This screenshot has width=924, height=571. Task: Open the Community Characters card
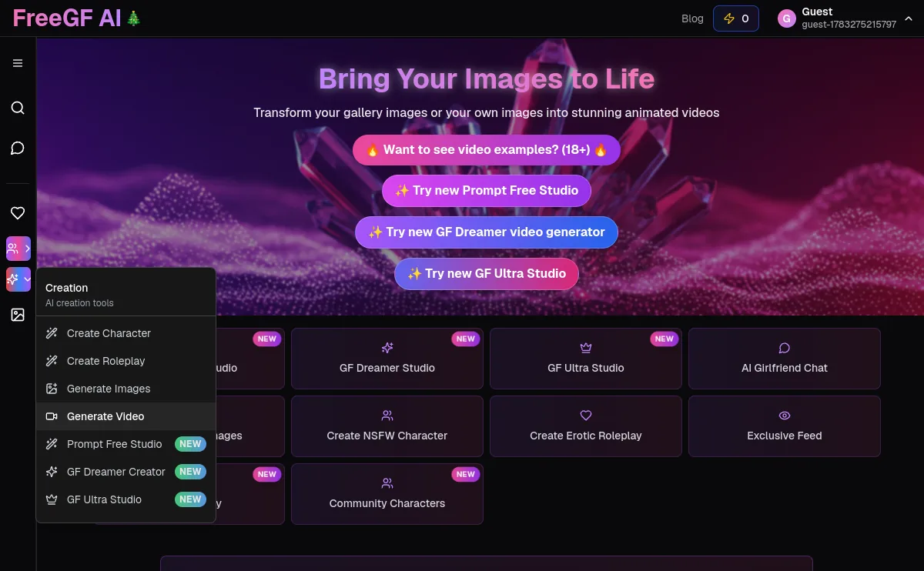(x=387, y=494)
